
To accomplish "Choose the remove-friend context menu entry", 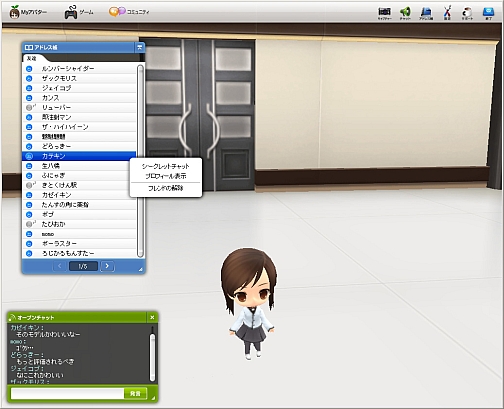I will [166, 188].
